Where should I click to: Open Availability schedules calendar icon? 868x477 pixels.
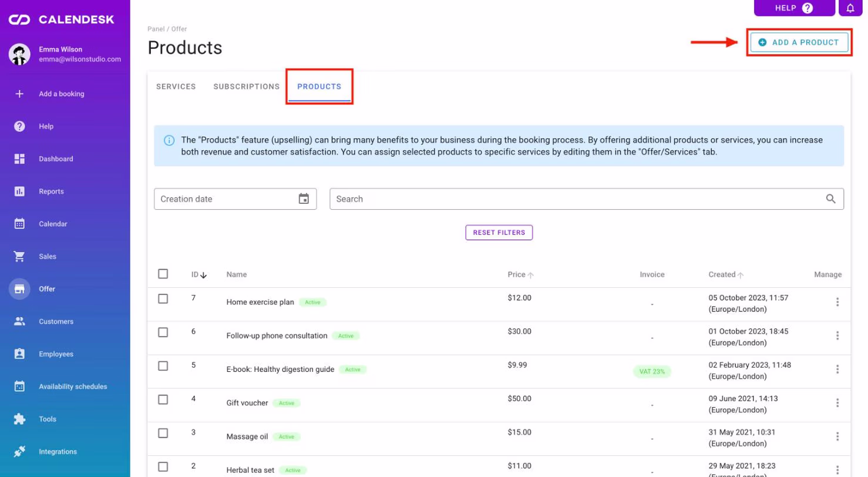tap(19, 387)
